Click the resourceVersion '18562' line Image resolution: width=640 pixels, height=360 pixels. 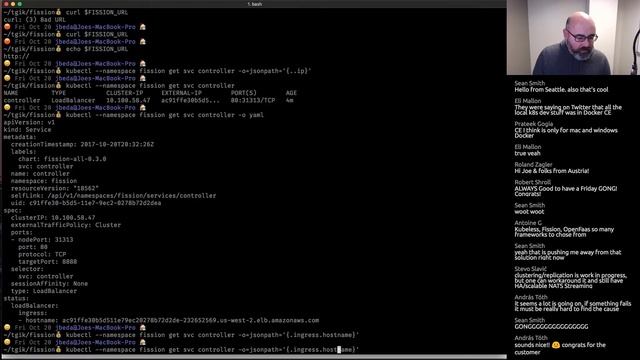[x=55, y=189]
